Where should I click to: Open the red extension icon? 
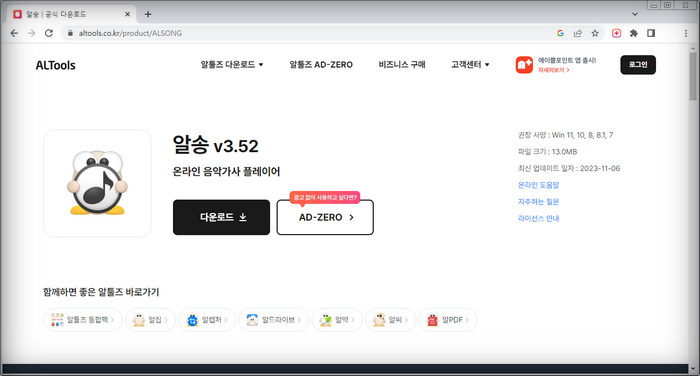(x=617, y=33)
